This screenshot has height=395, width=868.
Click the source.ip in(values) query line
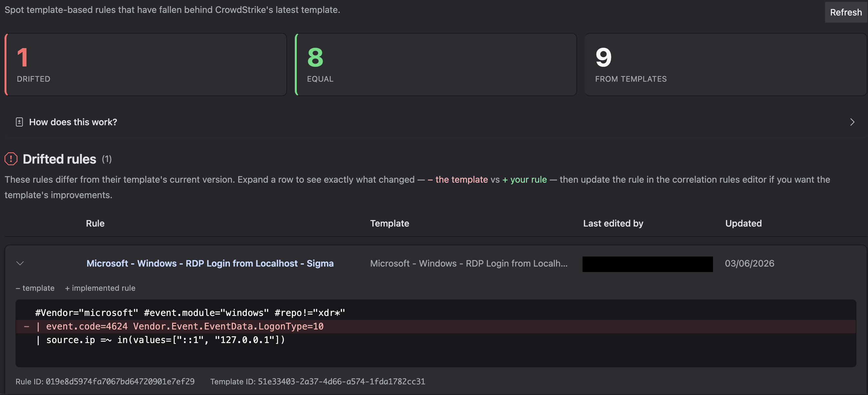(x=160, y=340)
